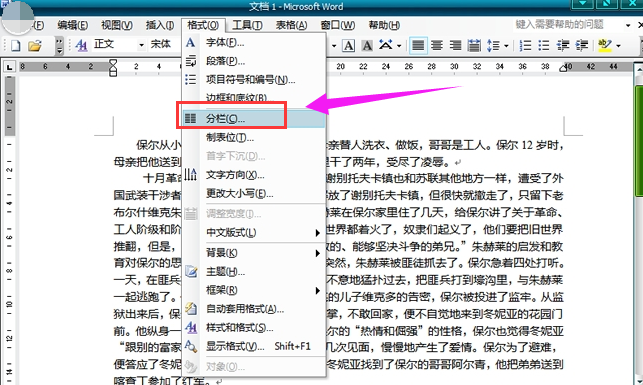643x385 pixels.
Task: Click the character scaling icon
Action: (x=385, y=45)
